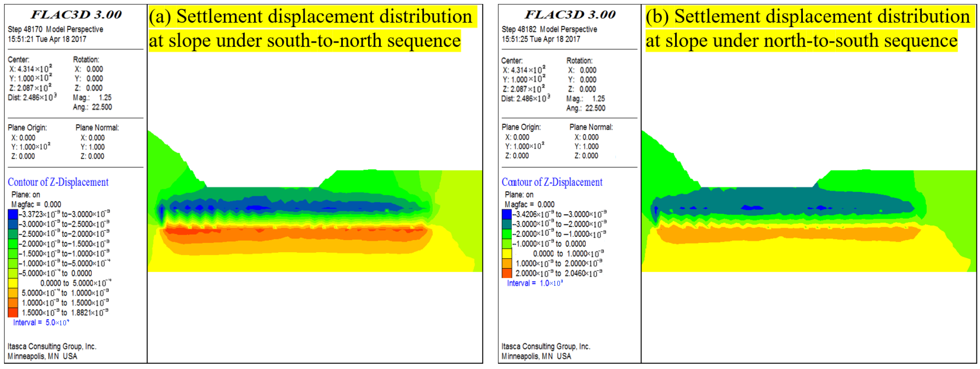Click the red swatch in left legend
The image size is (980, 369).
pyautogui.click(x=12, y=313)
